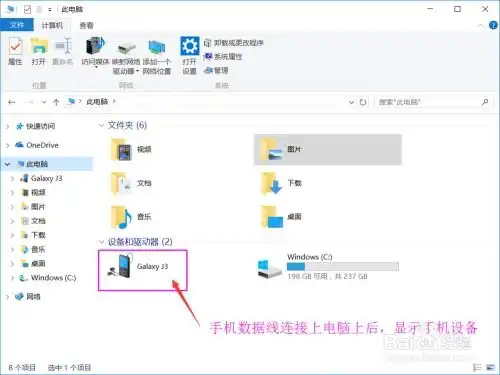The image size is (500, 375).
Task: Click the 打开 (Open) ribbon icon
Action: pos(39,52)
